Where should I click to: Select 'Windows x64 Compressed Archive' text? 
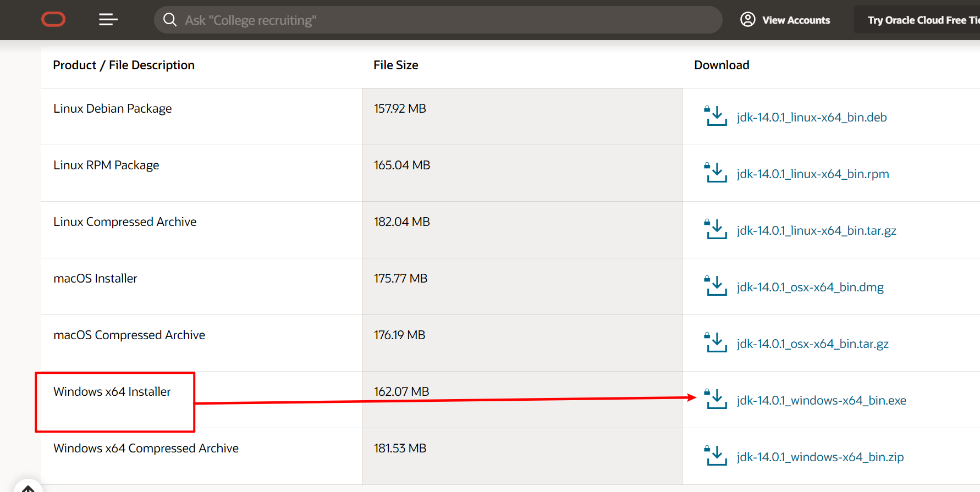pos(146,448)
